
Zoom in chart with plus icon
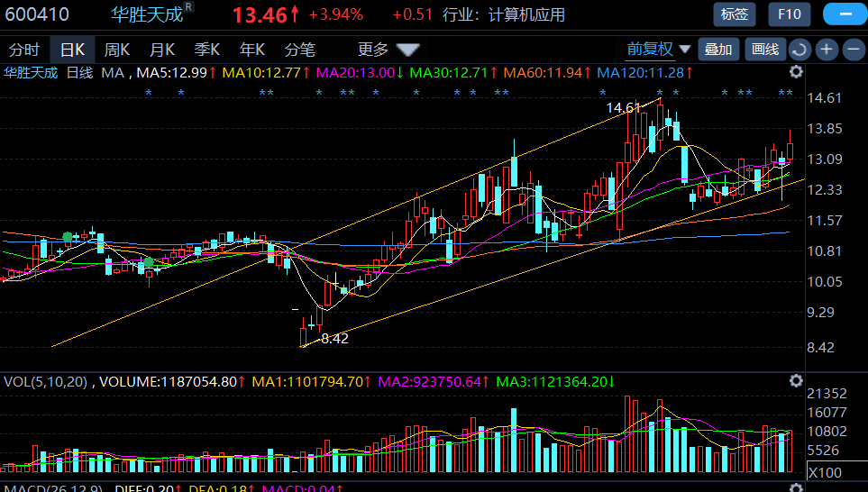click(x=827, y=50)
